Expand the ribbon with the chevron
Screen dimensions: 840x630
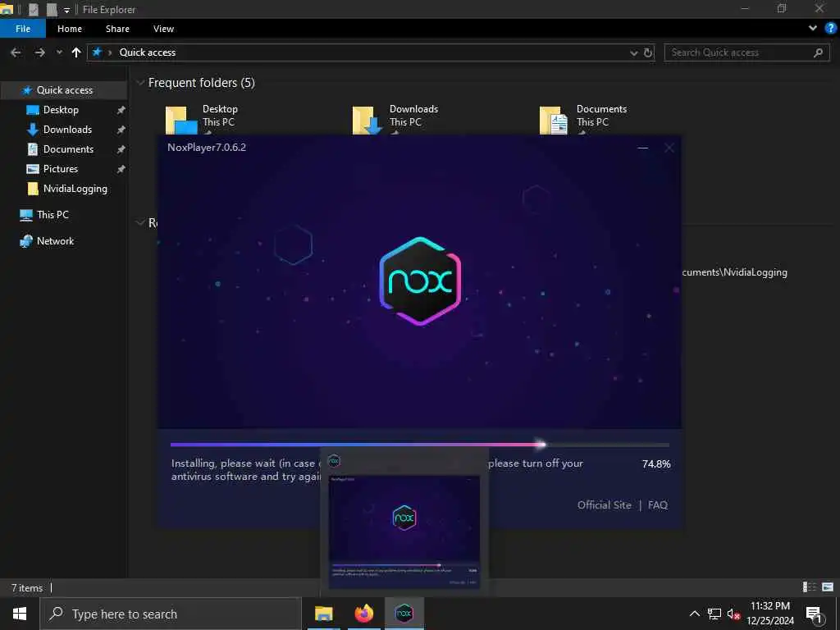(x=813, y=29)
